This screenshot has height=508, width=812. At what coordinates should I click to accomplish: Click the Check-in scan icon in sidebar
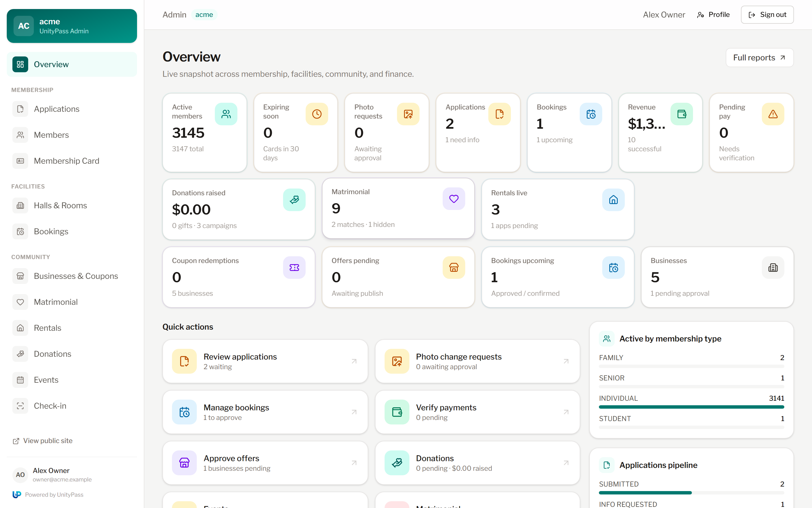coord(20,406)
